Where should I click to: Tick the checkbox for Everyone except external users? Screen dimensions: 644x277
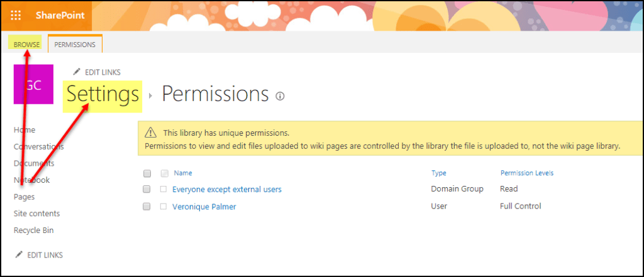[147, 189]
